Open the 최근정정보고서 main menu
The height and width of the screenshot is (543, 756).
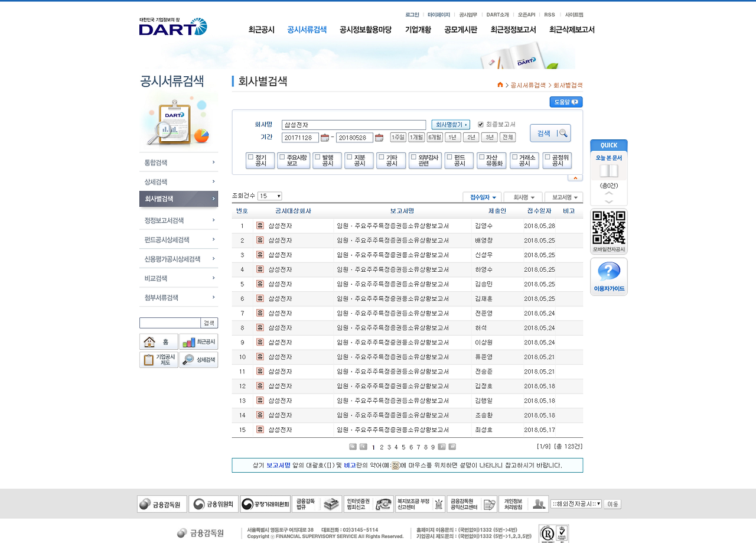513,30
